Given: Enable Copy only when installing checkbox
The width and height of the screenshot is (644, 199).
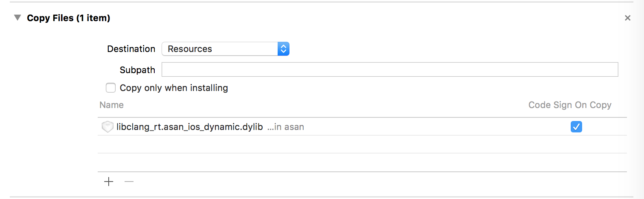Looking at the screenshot, I should (111, 88).
